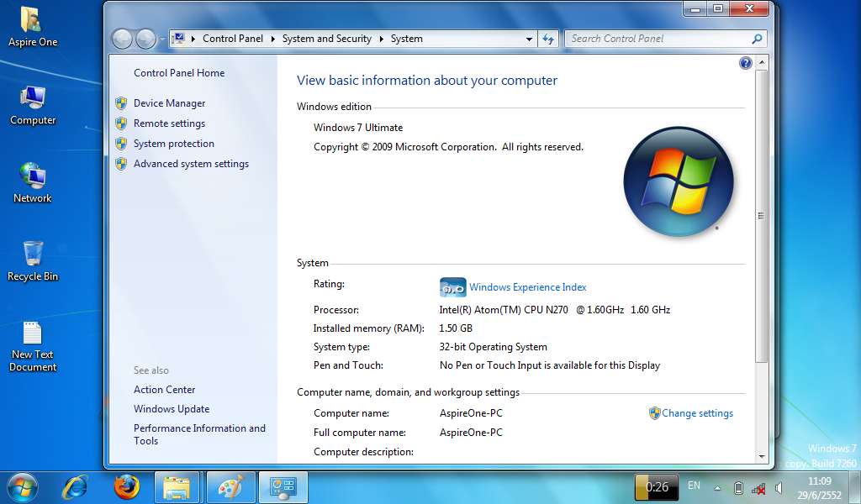The image size is (861, 504).
Task: Click the shield icon beside Change settings
Action: 654,413
